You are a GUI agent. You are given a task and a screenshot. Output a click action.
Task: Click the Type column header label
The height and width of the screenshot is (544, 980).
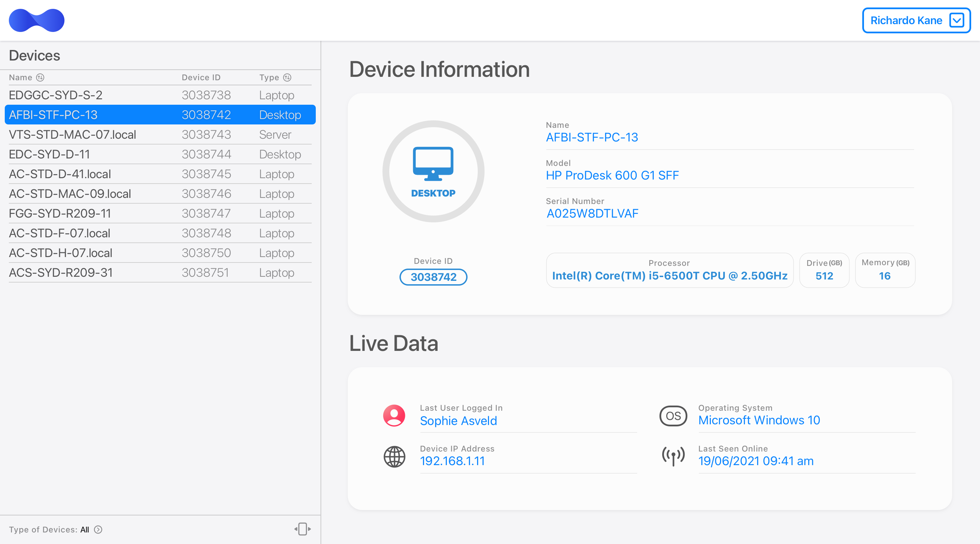click(x=269, y=78)
